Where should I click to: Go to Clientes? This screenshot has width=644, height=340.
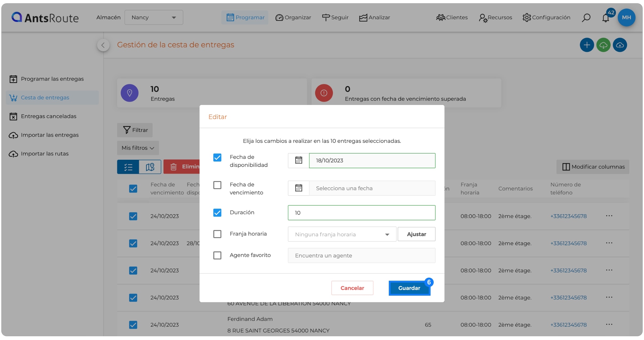[x=452, y=18]
